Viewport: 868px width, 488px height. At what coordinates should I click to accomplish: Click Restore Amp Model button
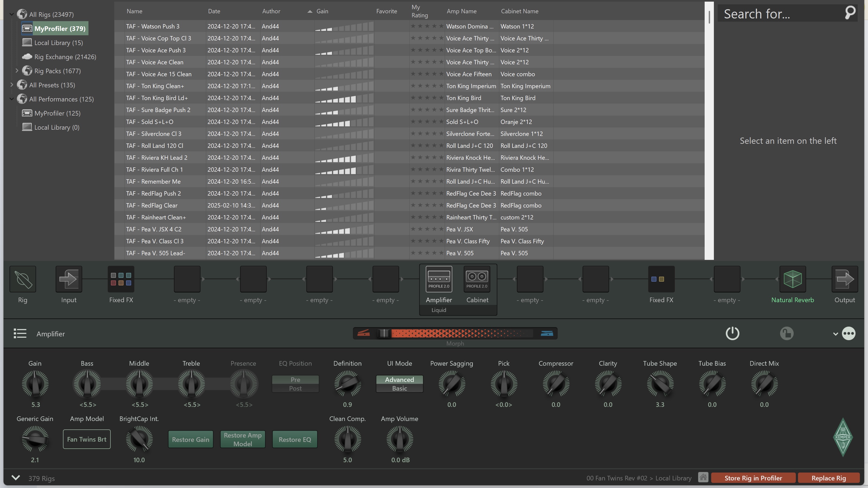coord(243,439)
